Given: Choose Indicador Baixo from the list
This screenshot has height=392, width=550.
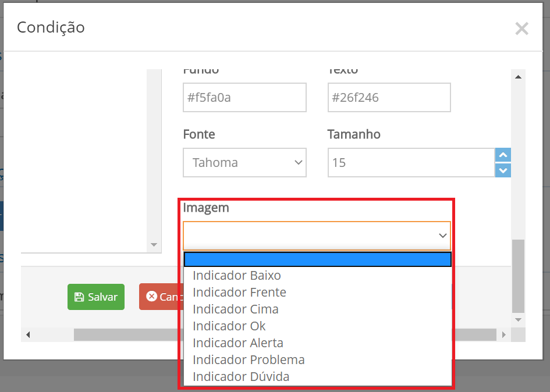Looking at the screenshot, I should tap(317, 276).
